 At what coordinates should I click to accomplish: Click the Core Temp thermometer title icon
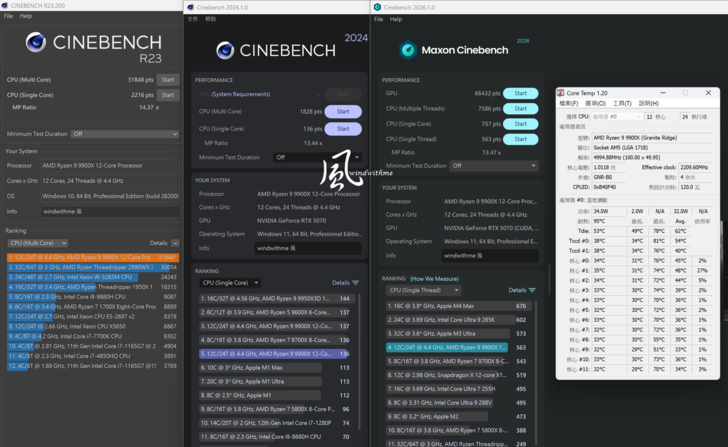[x=561, y=92]
